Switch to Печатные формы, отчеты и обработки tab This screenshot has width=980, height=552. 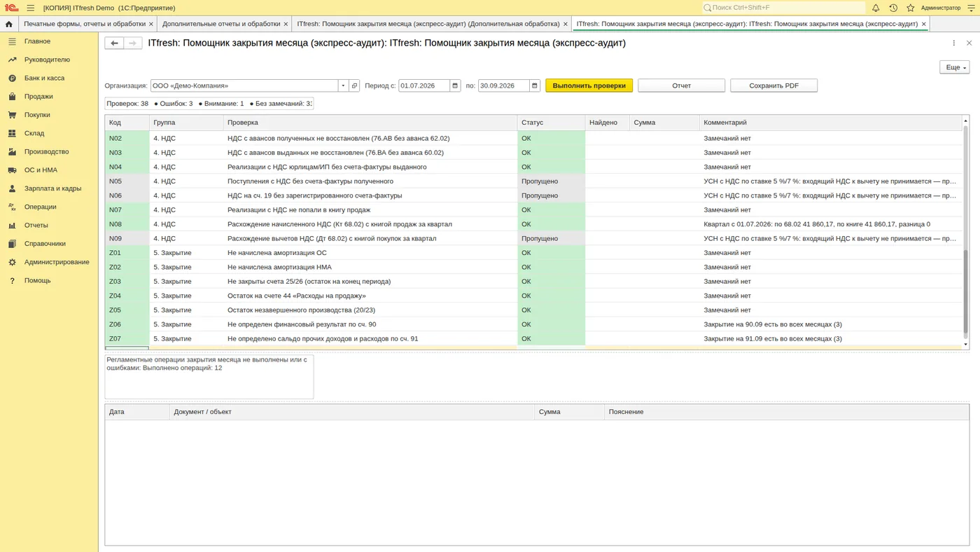point(85,24)
